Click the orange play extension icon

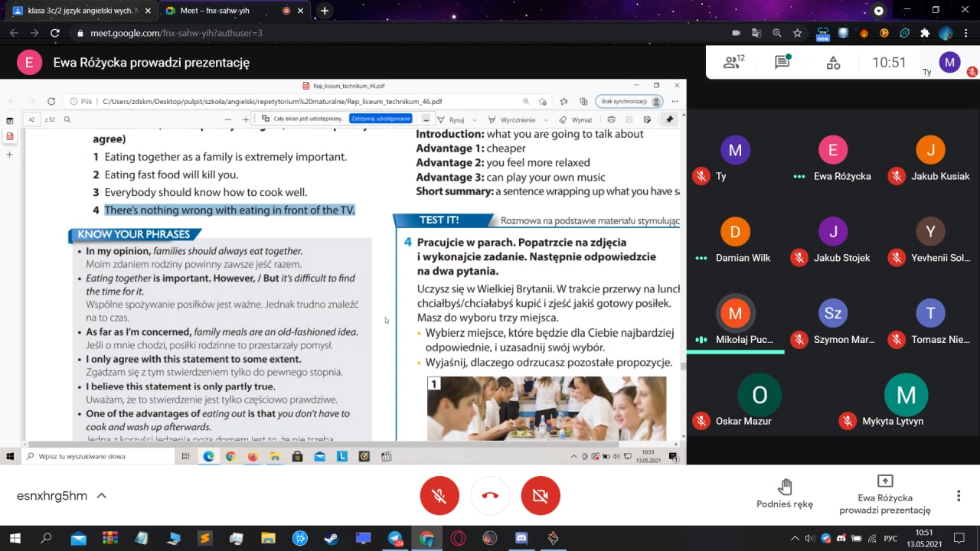[884, 33]
